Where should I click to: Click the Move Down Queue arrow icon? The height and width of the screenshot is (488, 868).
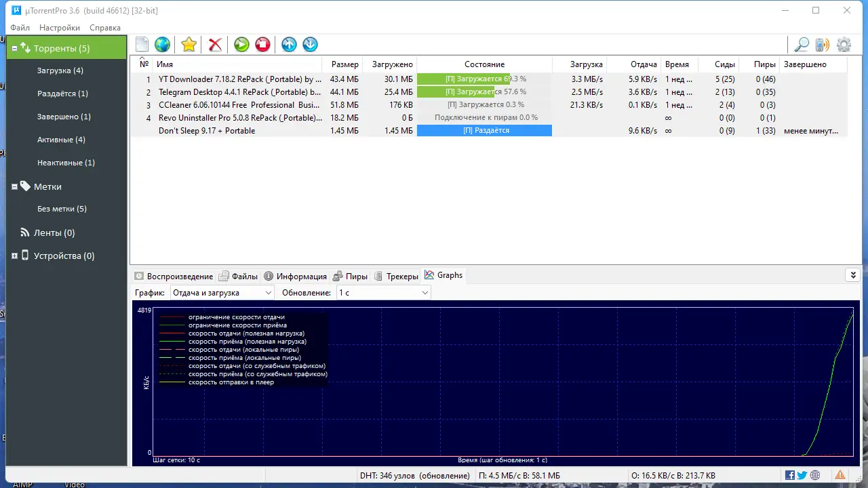(x=310, y=45)
